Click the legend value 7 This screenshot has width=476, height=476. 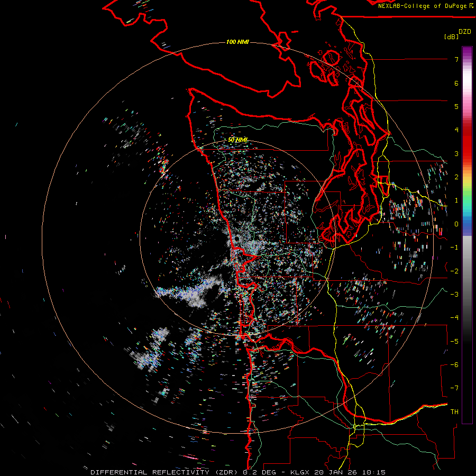pos(456,59)
